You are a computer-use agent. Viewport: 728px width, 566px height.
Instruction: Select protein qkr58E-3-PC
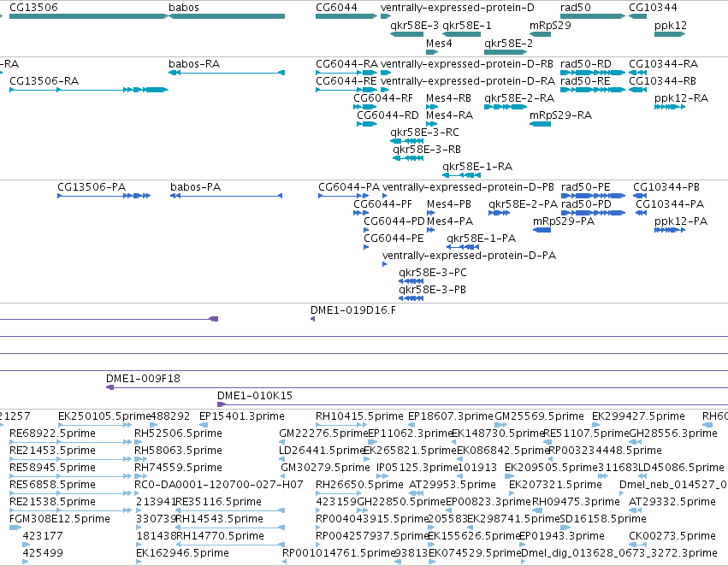(x=411, y=281)
